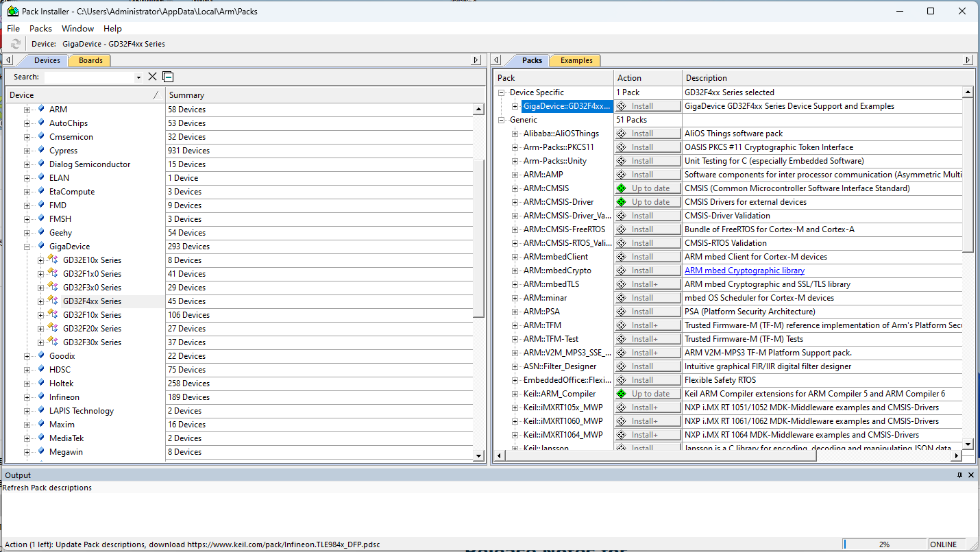Image resolution: width=980 pixels, height=552 pixels.
Task: Expand the GigaDevice::GD32F4xx pack node
Action: pos(515,106)
